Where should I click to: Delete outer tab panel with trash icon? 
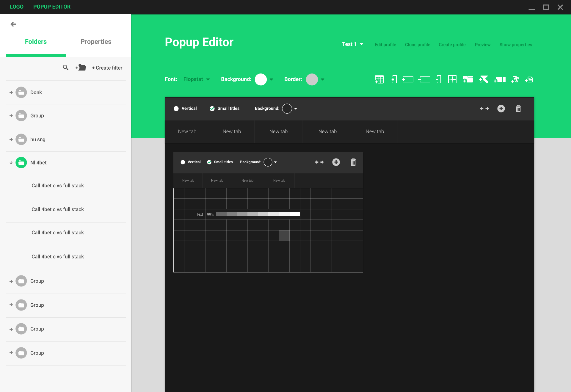click(x=518, y=109)
